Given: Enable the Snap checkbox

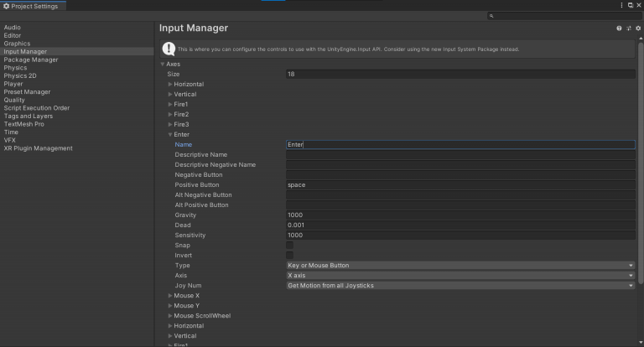Looking at the screenshot, I should tap(290, 246).
